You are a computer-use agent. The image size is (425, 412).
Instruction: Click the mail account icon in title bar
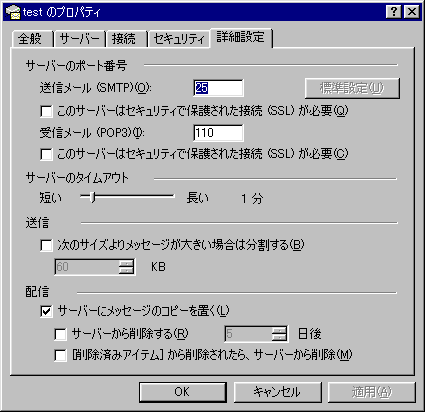[13, 12]
